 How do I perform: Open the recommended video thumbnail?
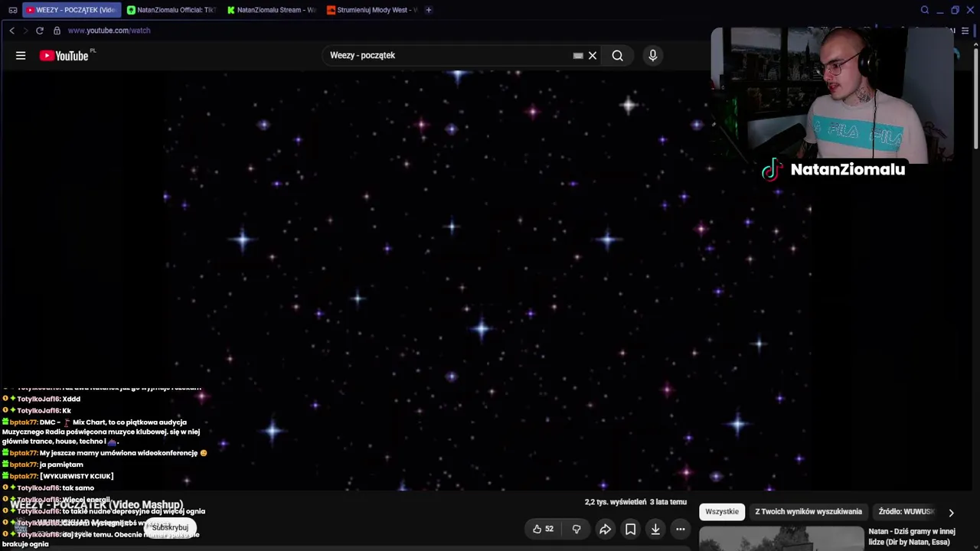781,539
